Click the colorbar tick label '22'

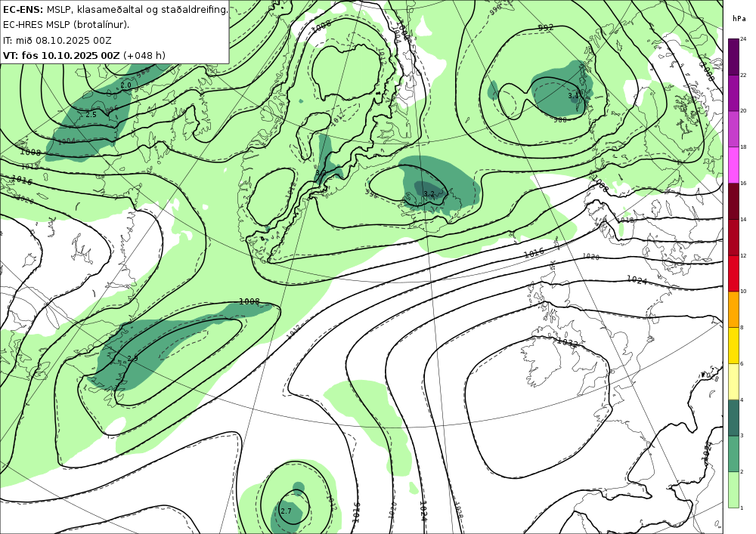click(743, 75)
